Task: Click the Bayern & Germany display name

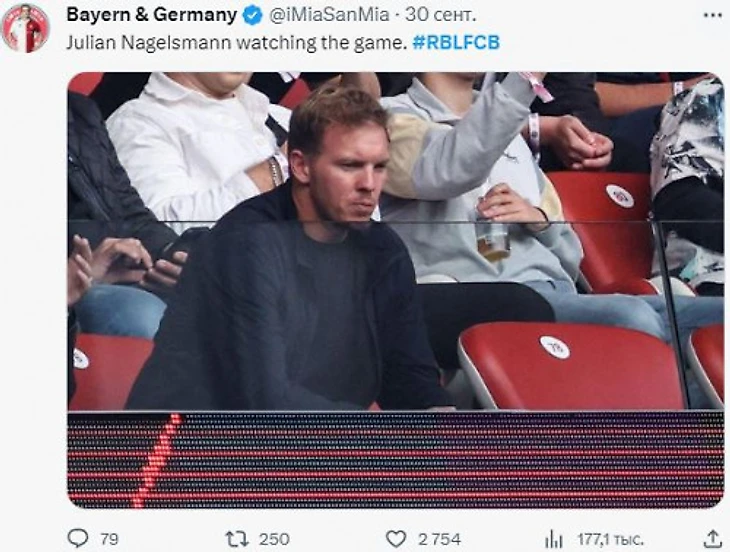Action: [x=152, y=15]
